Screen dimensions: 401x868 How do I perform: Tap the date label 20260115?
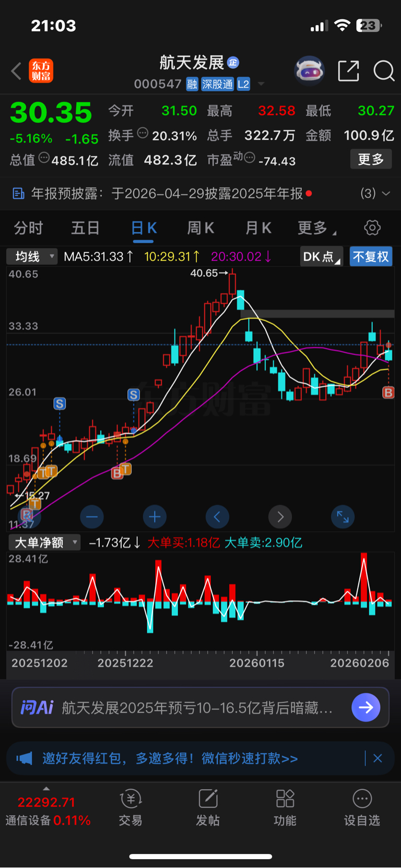(x=257, y=663)
